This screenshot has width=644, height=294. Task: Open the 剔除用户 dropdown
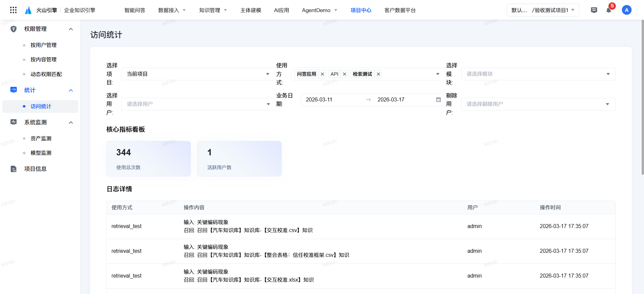tap(538, 104)
